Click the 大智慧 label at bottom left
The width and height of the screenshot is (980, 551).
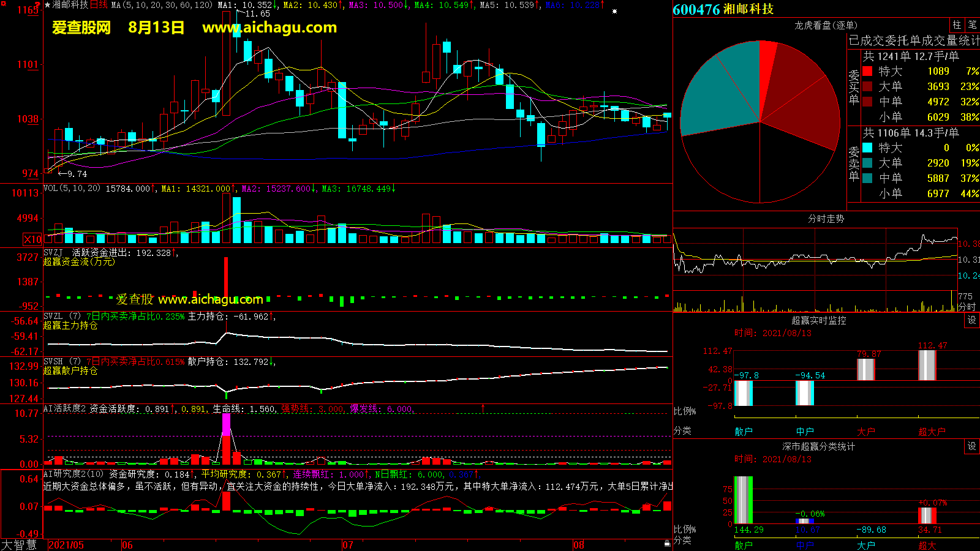(19, 544)
